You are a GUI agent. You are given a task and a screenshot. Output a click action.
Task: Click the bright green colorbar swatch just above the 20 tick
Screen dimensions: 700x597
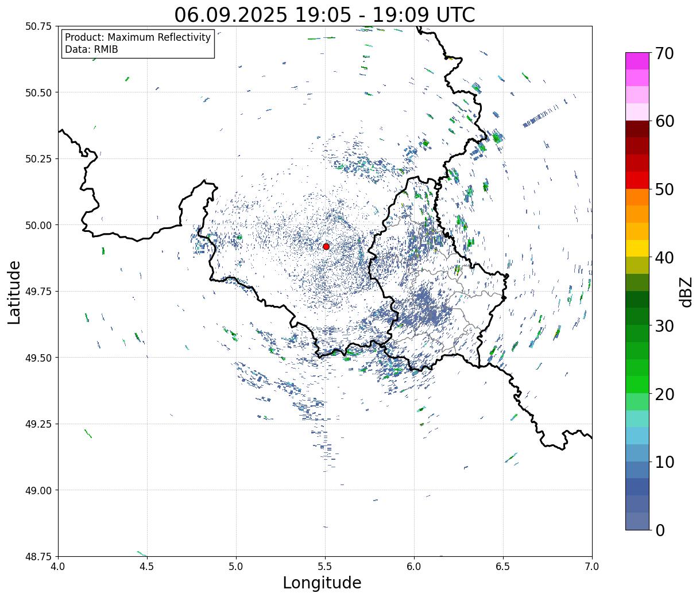(637, 385)
